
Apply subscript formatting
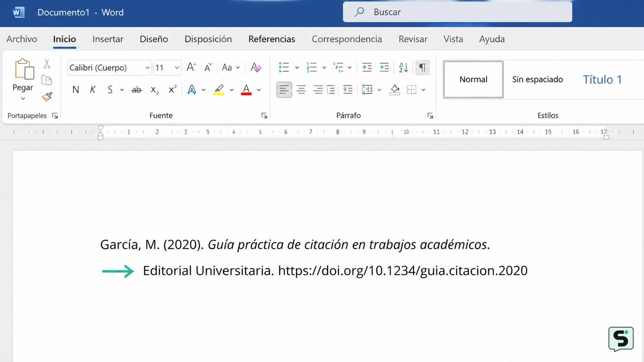pyautogui.click(x=155, y=90)
